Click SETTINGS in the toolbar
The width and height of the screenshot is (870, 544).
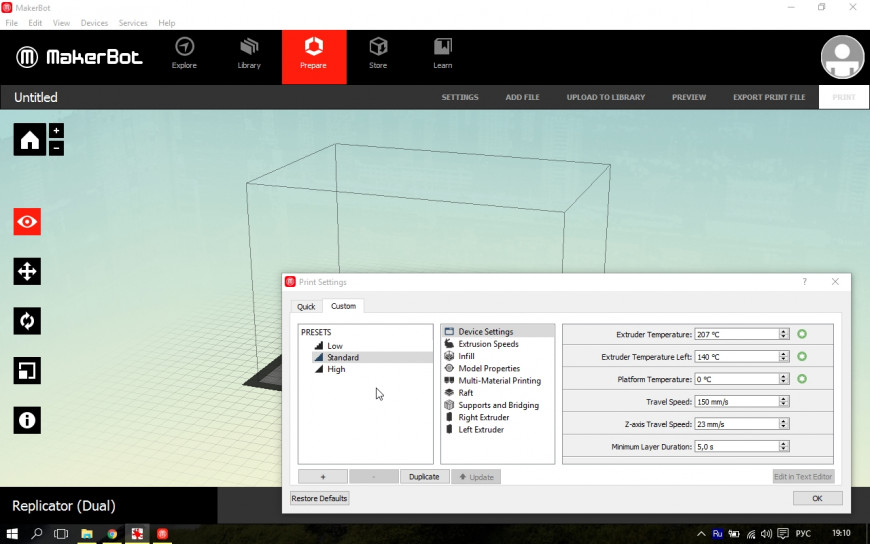(459, 97)
